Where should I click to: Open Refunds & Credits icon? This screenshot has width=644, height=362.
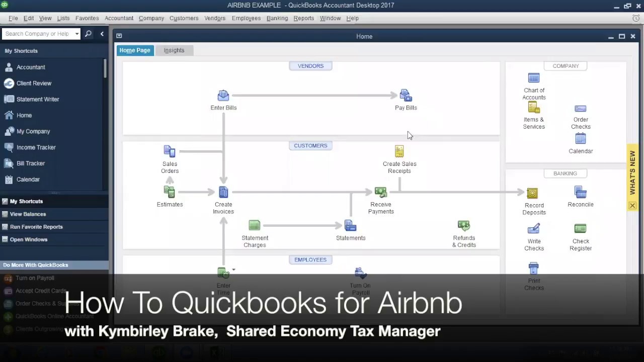[464, 225]
